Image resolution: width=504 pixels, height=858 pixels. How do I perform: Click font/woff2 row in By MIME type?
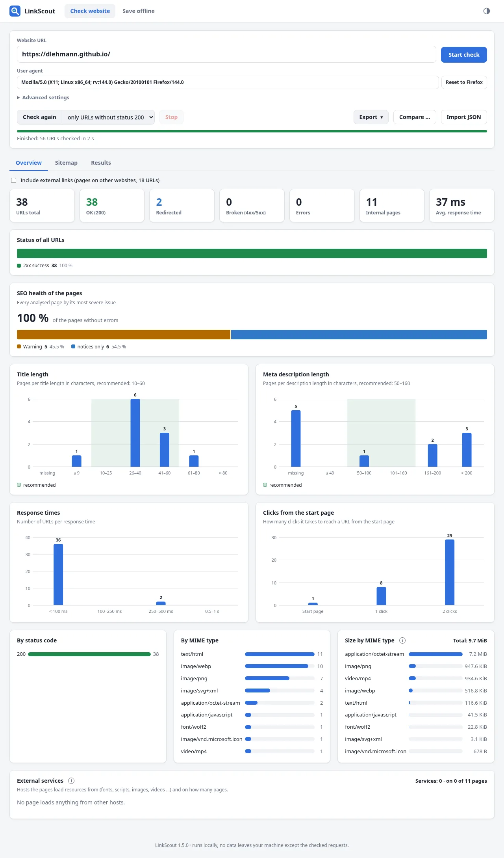pyautogui.click(x=252, y=727)
